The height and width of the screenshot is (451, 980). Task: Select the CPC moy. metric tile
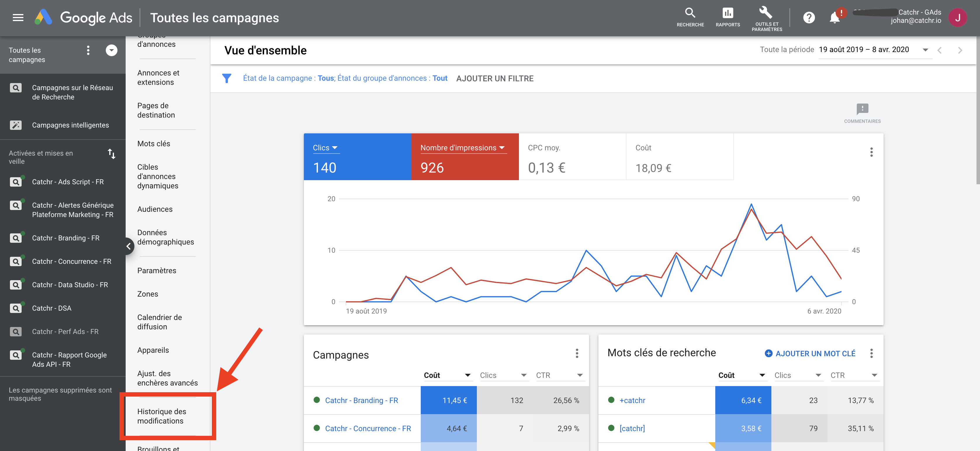(572, 156)
